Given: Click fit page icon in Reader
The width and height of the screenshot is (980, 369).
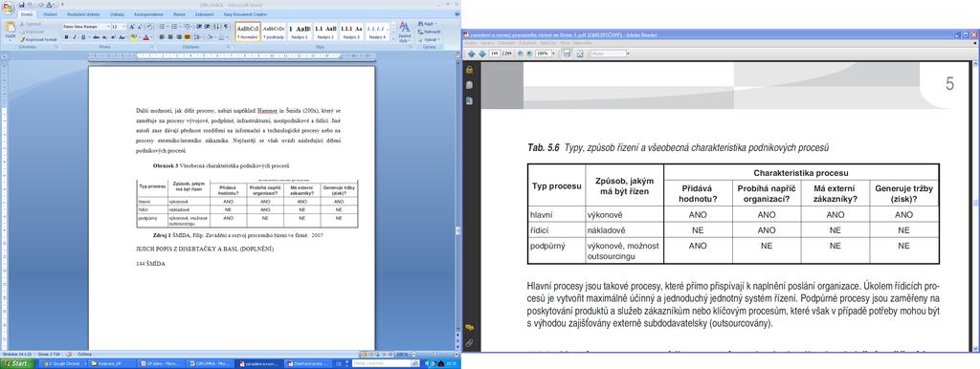Looking at the screenshot, I should coord(580,54).
